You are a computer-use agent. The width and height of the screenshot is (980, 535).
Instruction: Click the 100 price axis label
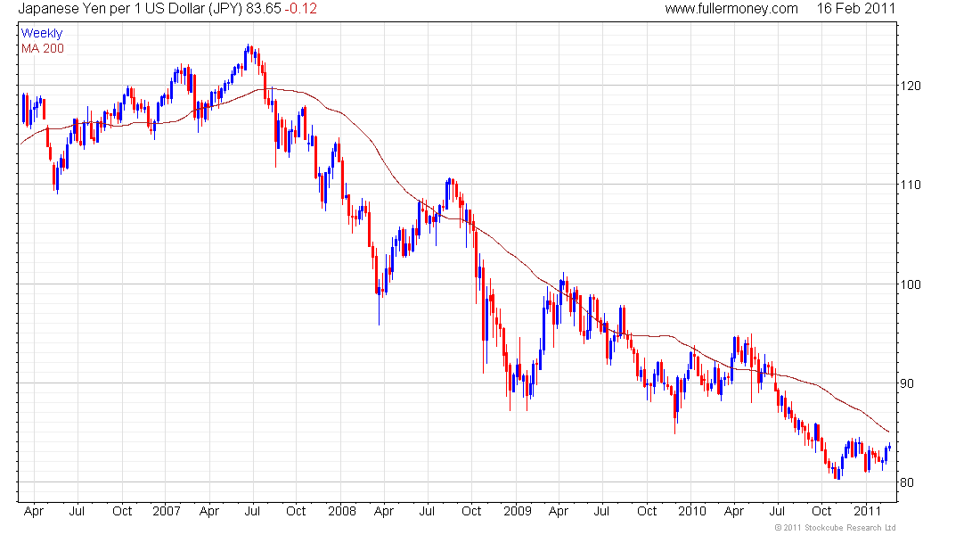(x=911, y=284)
